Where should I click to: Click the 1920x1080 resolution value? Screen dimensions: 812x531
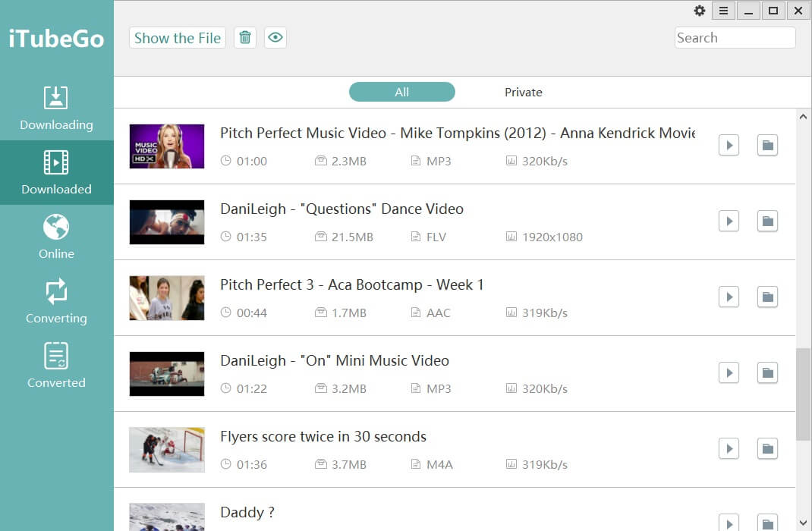tap(552, 237)
